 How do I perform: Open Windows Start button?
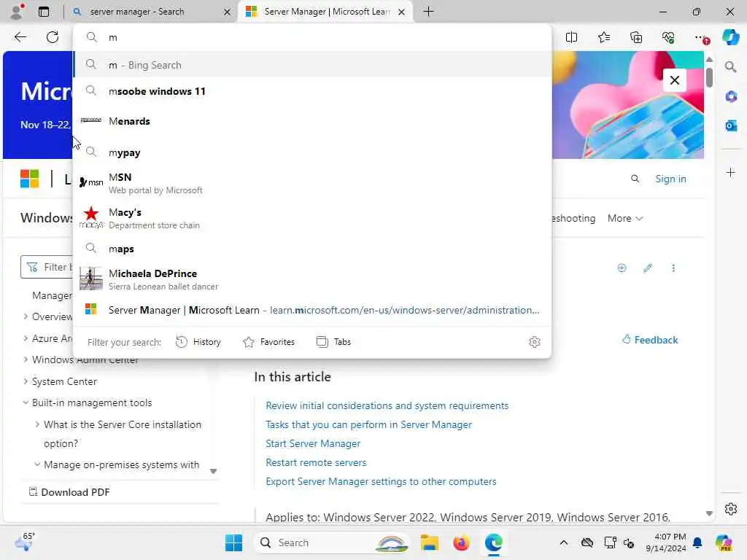click(233, 542)
